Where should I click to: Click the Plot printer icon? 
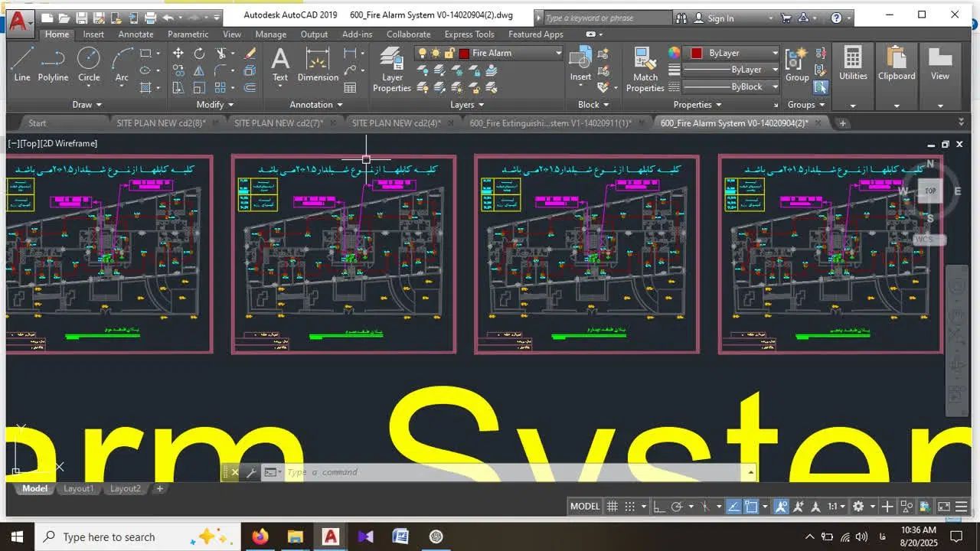click(150, 17)
